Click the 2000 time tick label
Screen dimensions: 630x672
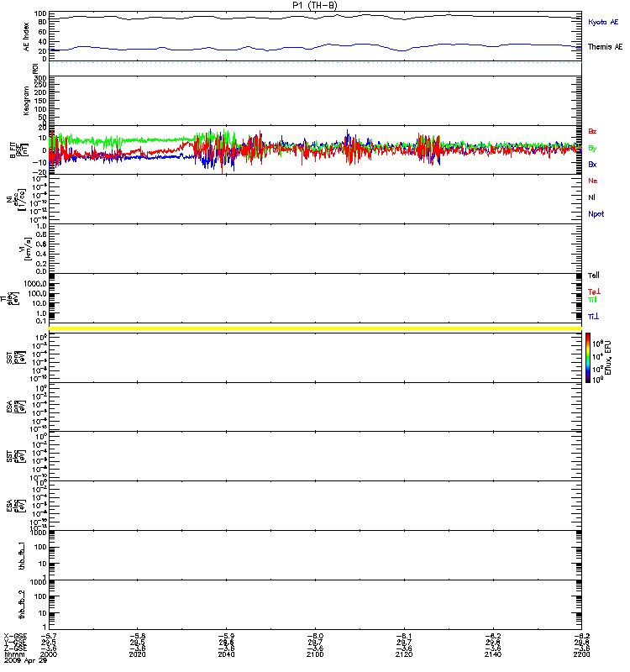pyautogui.click(x=49, y=654)
